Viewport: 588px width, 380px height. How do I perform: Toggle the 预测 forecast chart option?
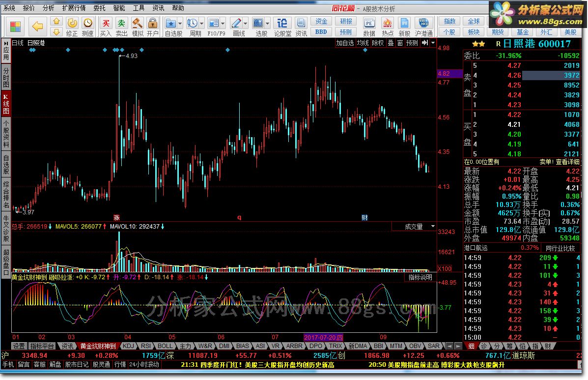412,43
